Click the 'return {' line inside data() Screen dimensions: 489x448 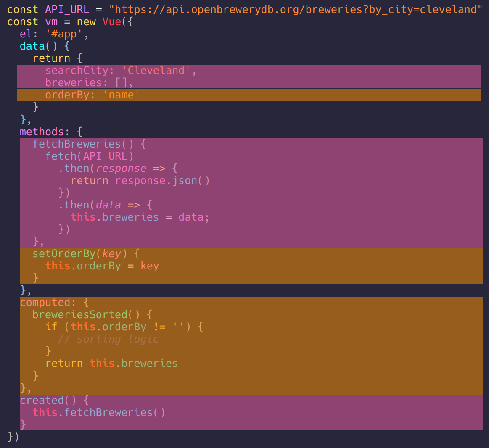(x=57, y=58)
